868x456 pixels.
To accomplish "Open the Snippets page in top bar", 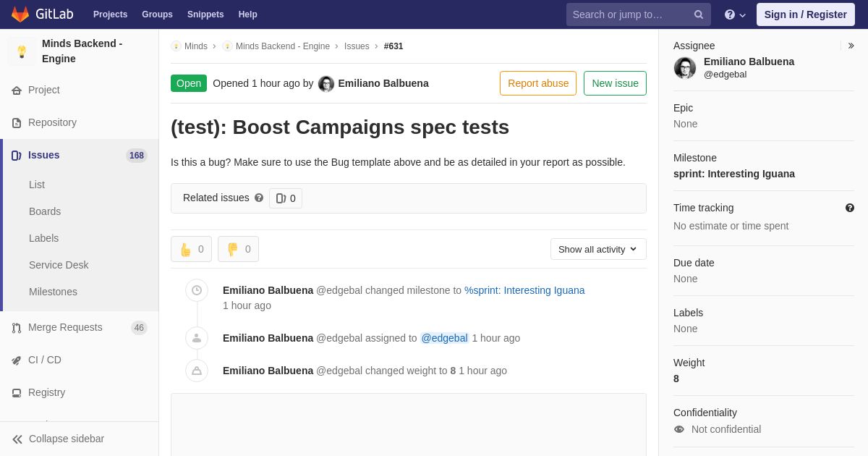I will pyautogui.click(x=205, y=14).
